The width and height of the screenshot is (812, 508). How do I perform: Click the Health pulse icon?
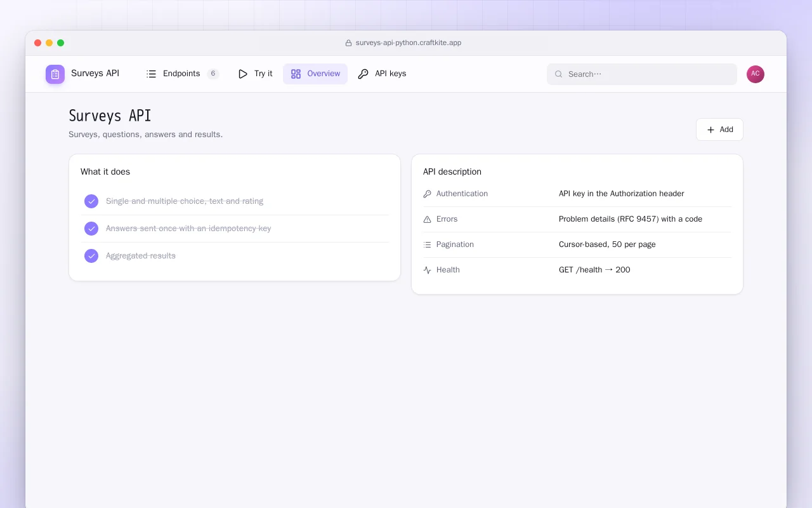427,270
